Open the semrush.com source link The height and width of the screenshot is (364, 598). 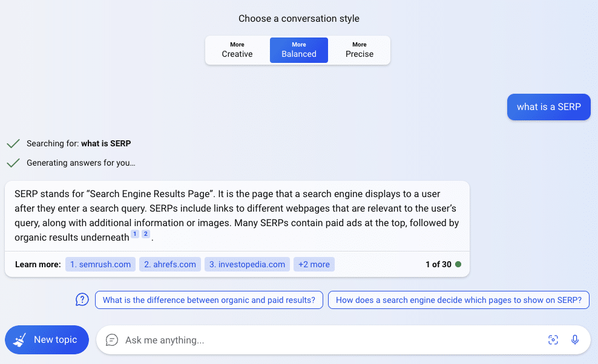(x=100, y=264)
